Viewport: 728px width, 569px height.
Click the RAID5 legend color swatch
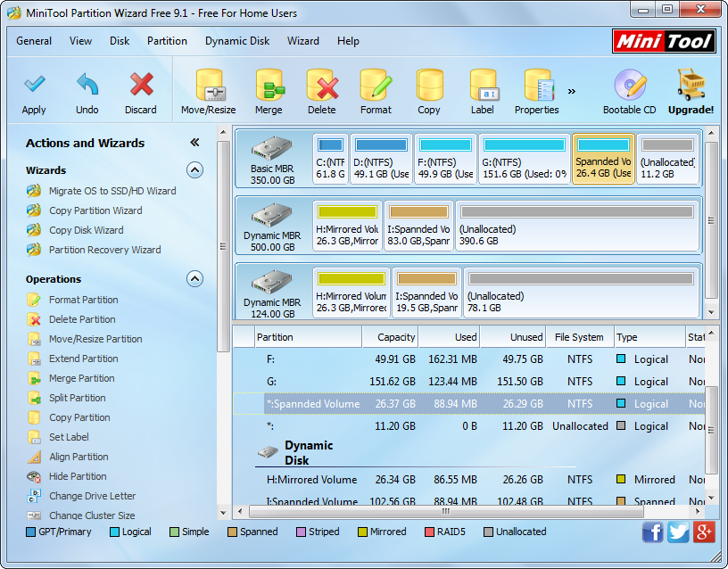(429, 532)
